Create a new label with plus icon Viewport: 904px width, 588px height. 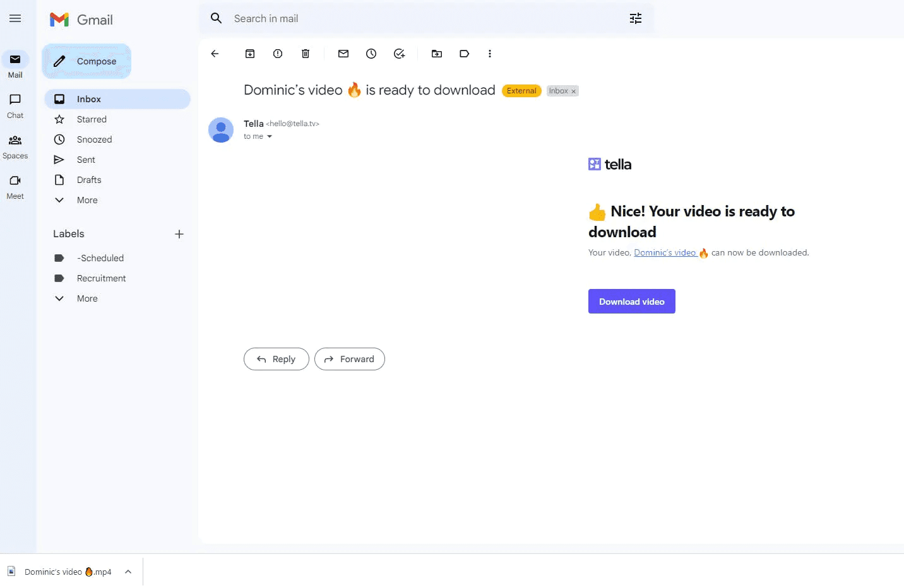(179, 234)
